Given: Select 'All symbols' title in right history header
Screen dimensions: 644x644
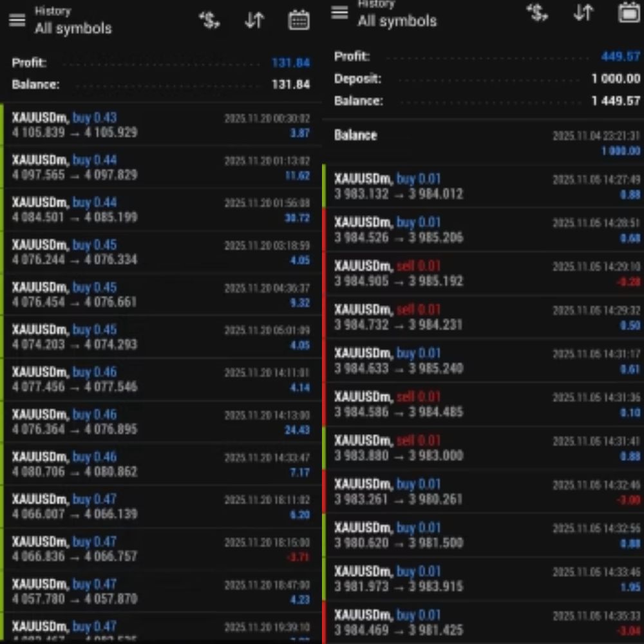Looking at the screenshot, I should pos(397,21).
